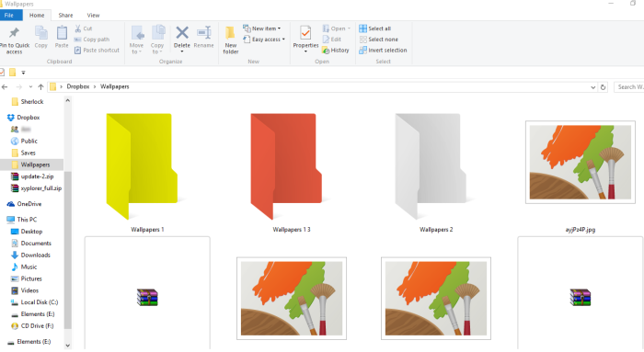Image resolution: width=644 pixels, height=352 pixels.
Task: Click Copy path in ribbon
Action: (x=92, y=40)
